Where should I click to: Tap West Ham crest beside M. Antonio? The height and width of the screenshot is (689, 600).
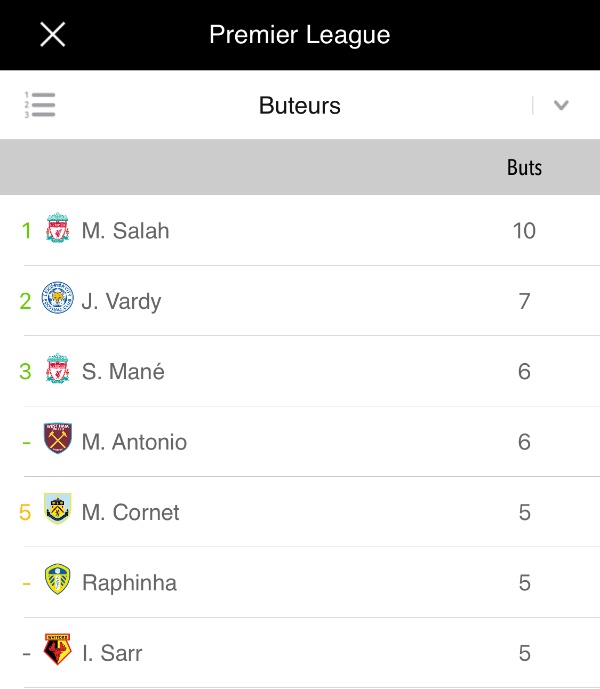(58, 438)
